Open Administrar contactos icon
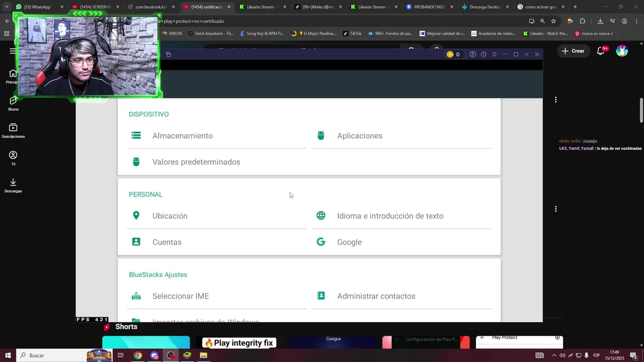 (321, 296)
